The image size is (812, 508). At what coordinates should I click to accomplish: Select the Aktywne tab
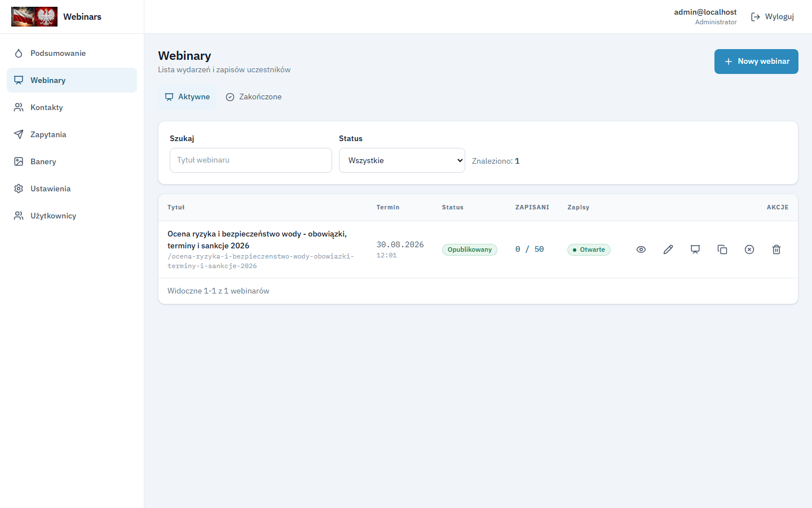187,97
